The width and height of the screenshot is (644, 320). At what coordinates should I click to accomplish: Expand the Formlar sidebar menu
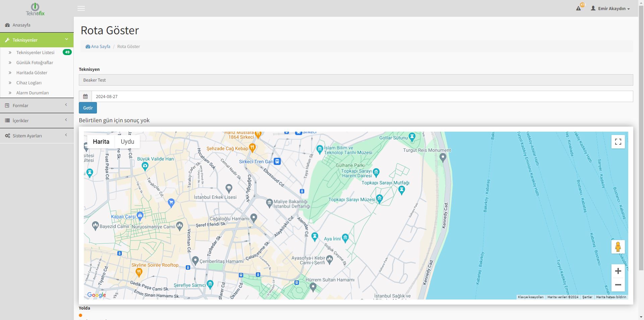[37, 105]
